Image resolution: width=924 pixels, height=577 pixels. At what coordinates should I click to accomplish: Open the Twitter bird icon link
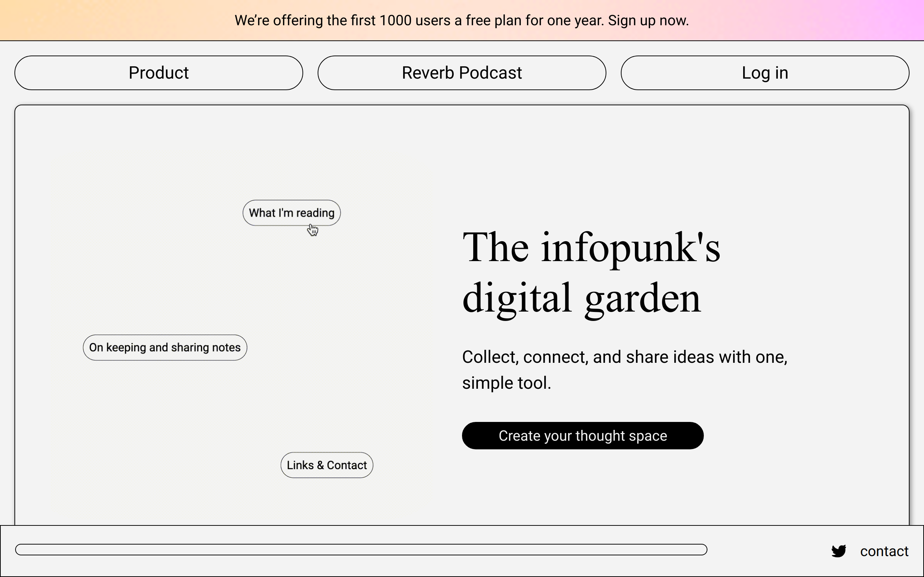tap(838, 551)
